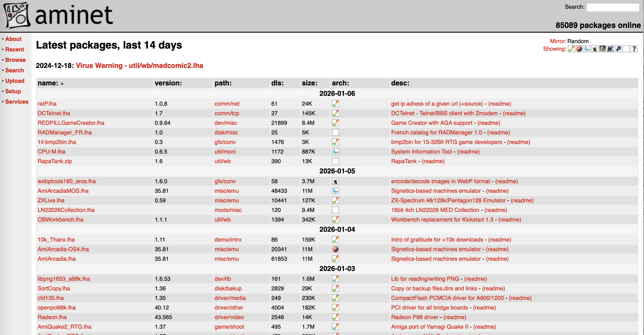Click the blank generic filter box beside Showing

tap(626, 49)
